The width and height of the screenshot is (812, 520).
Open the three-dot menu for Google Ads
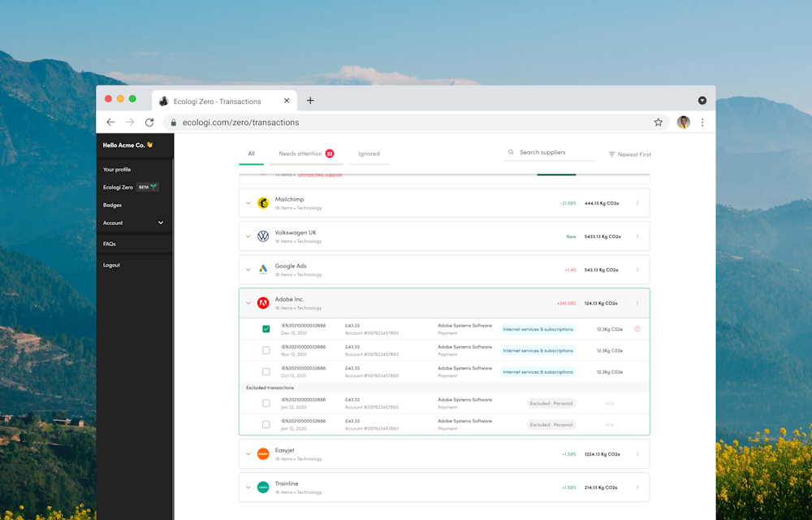637,270
